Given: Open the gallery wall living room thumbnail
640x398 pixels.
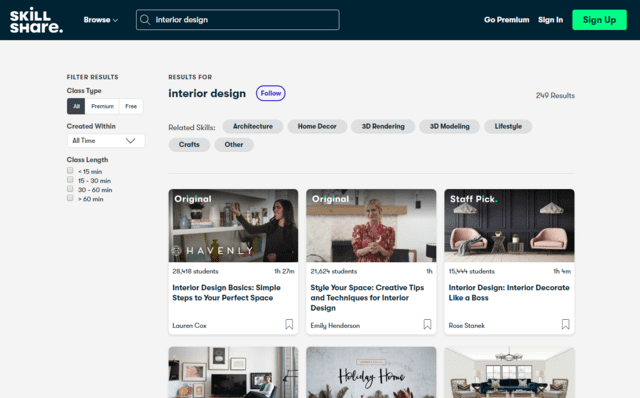Looking at the screenshot, I should (233, 372).
